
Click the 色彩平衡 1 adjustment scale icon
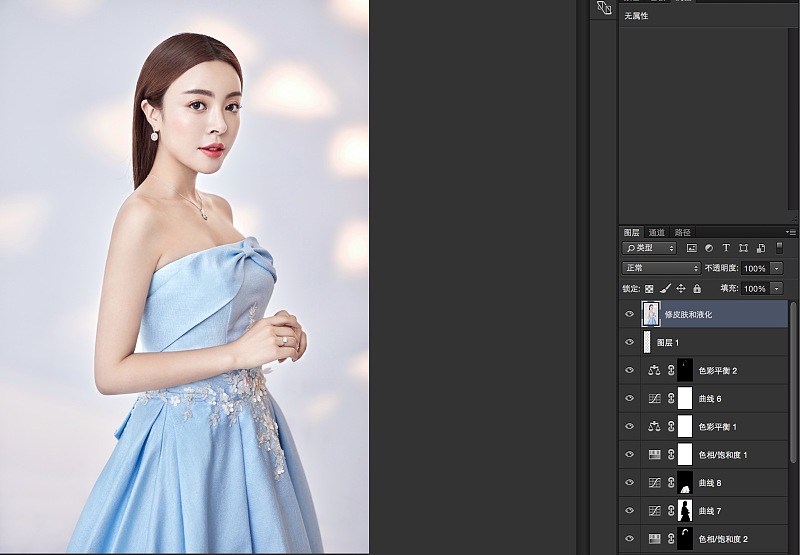654,426
